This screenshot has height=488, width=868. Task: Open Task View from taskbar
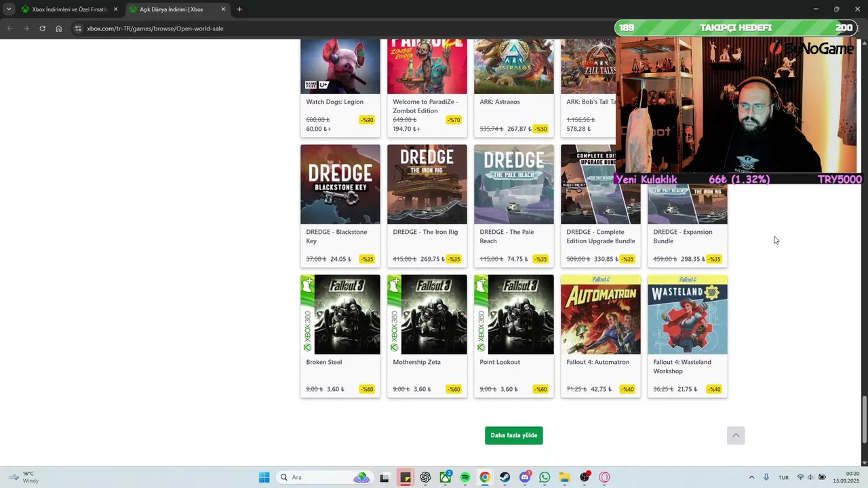click(x=384, y=477)
